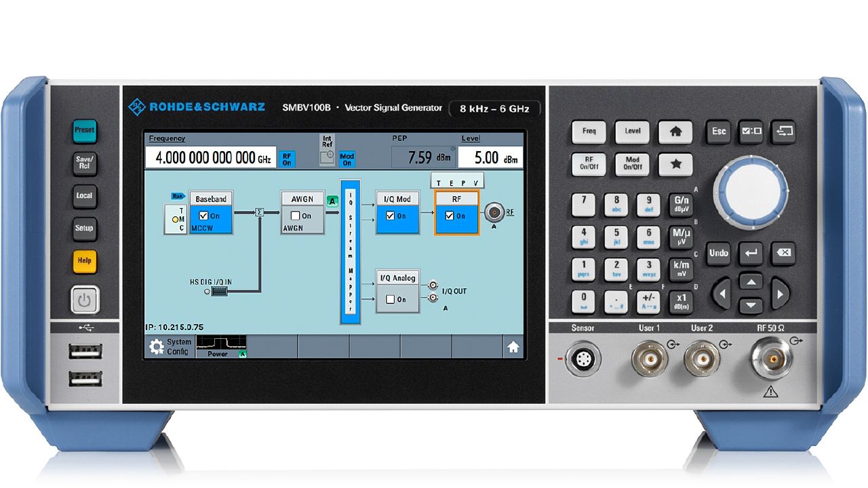Image resolution: width=868 pixels, height=488 pixels.
Task: Open the T E P V connector panel
Action: tap(458, 182)
